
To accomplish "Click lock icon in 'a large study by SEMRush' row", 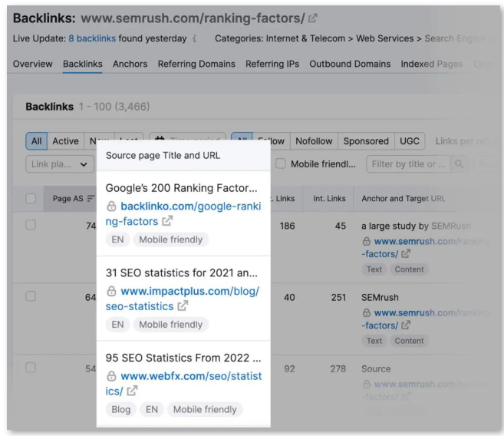I will pyautogui.click(x=367, y=241).
